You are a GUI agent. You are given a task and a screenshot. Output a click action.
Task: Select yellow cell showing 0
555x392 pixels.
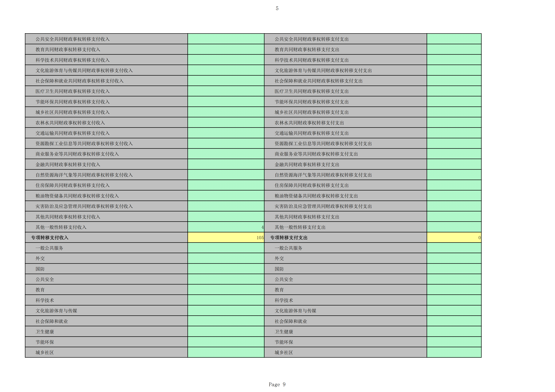tap(454, 238)
